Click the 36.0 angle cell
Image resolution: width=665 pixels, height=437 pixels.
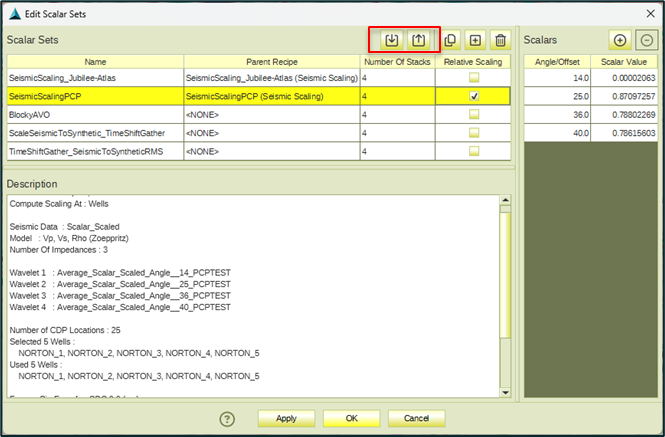coord(557,115)
